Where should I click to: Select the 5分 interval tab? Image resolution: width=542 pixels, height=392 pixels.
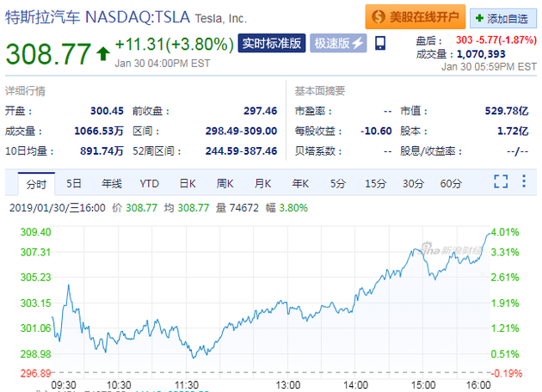(x=338, y=183)
